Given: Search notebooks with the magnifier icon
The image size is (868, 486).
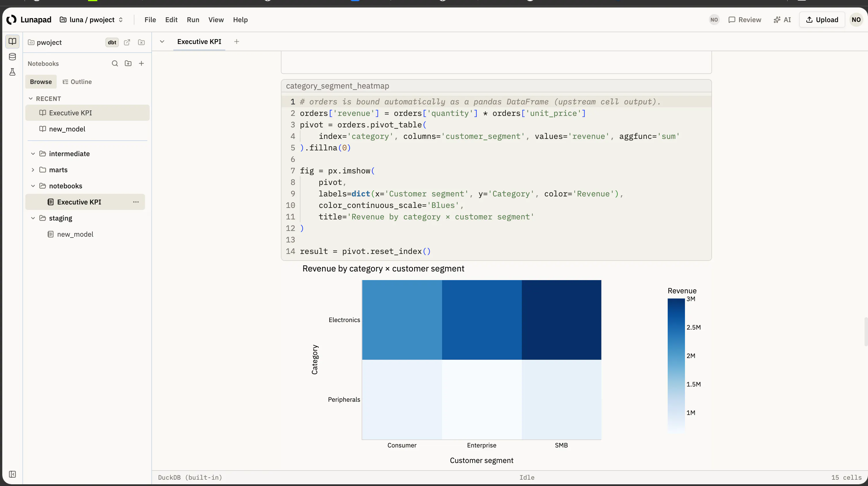Looking at the screenshot, I should [115, 63].
